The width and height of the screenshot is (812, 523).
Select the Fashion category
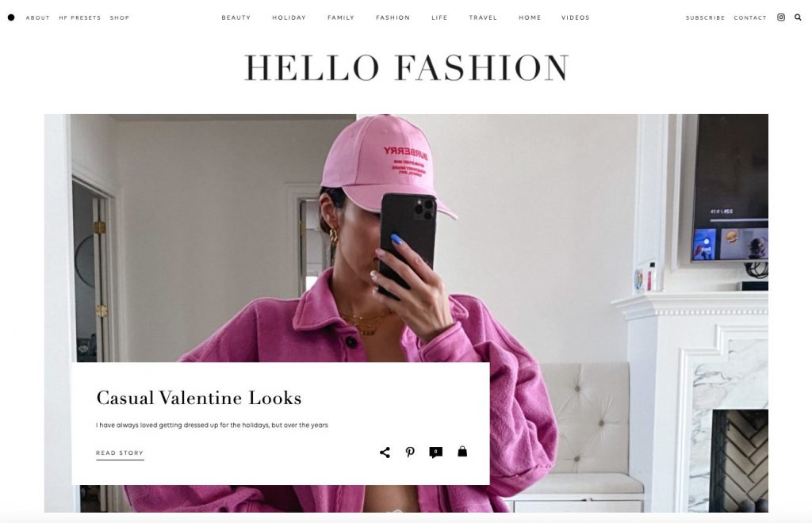click(393, 17)
